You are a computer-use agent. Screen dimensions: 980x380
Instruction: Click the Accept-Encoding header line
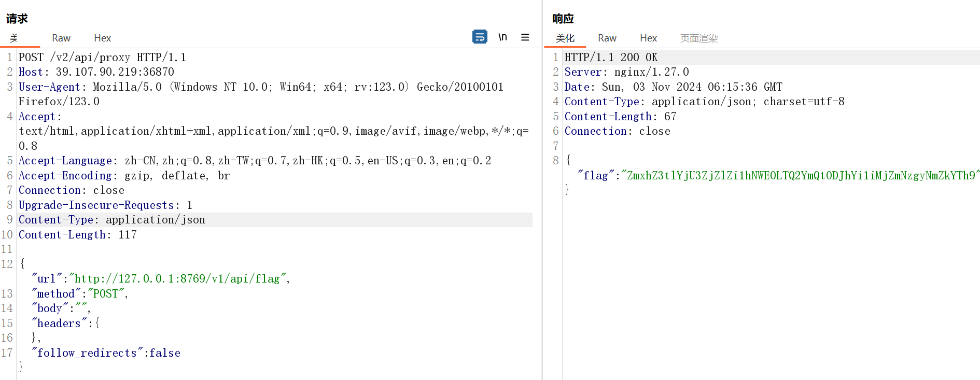tap(124, 176)
